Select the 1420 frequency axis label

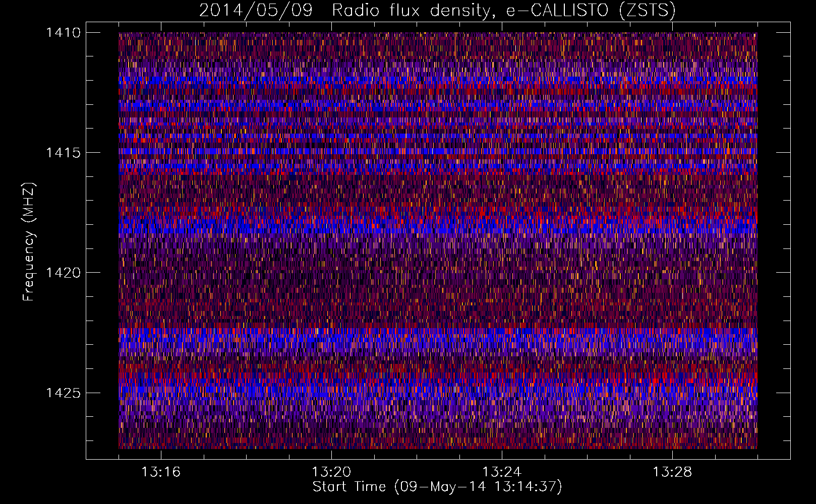63,273
